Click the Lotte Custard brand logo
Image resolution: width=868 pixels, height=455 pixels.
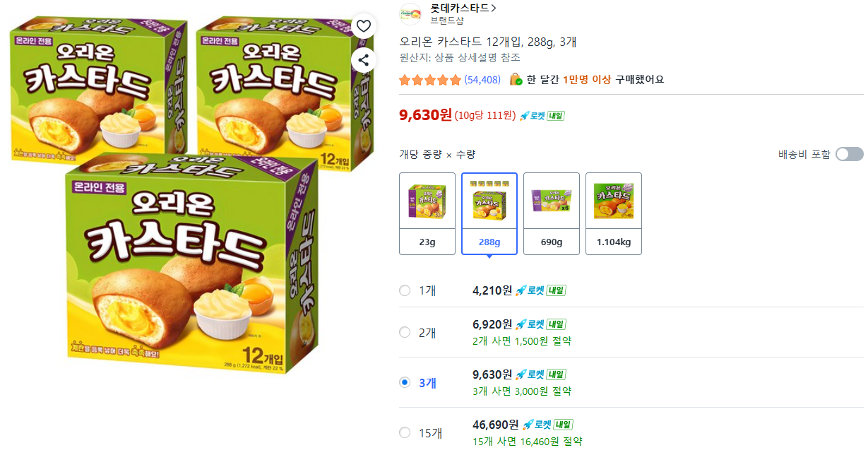[x=410, y=13]
